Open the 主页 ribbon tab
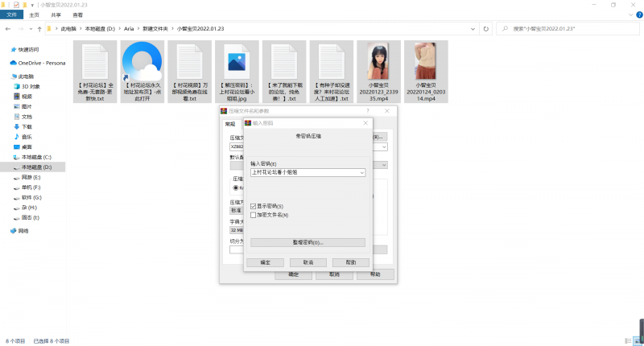644x346 pixels. coord(33,14)
